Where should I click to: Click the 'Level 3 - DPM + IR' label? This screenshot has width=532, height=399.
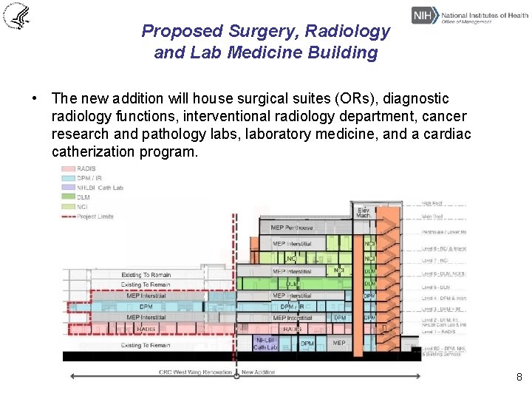click(x=441, y=310)
